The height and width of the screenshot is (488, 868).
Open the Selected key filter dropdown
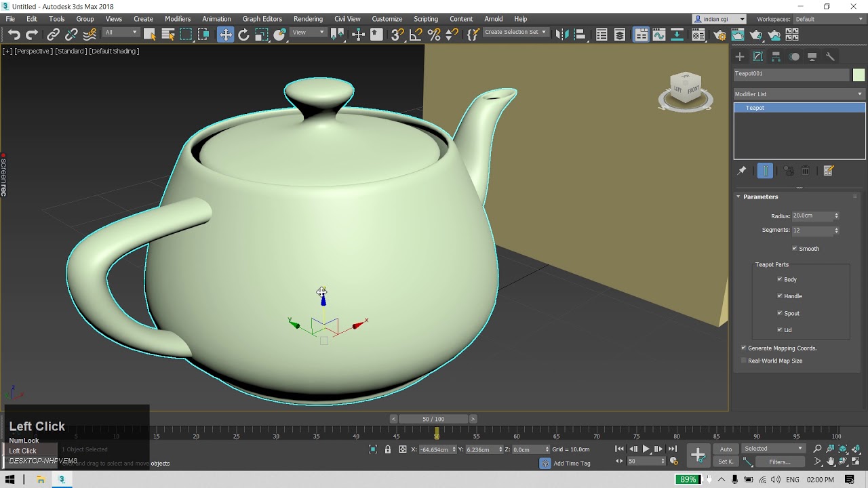tap(773, 448)
